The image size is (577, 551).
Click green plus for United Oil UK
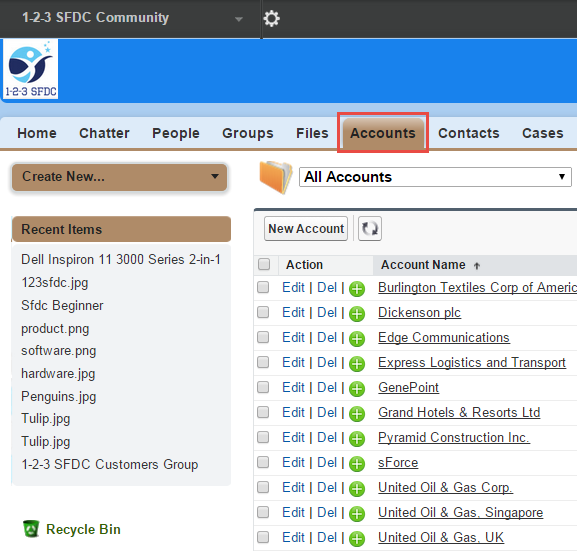pos(357,539)
